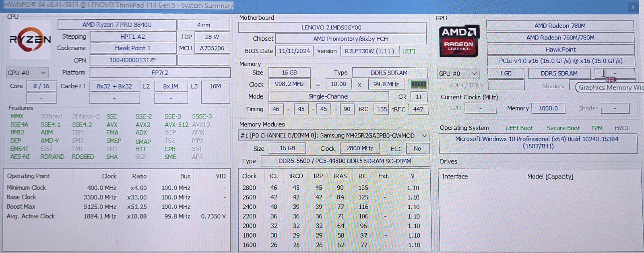This screenshot has height=253, width=644.
Task: Select the PCIe v4.0 x16 interface field
Action: coord(561,61)
